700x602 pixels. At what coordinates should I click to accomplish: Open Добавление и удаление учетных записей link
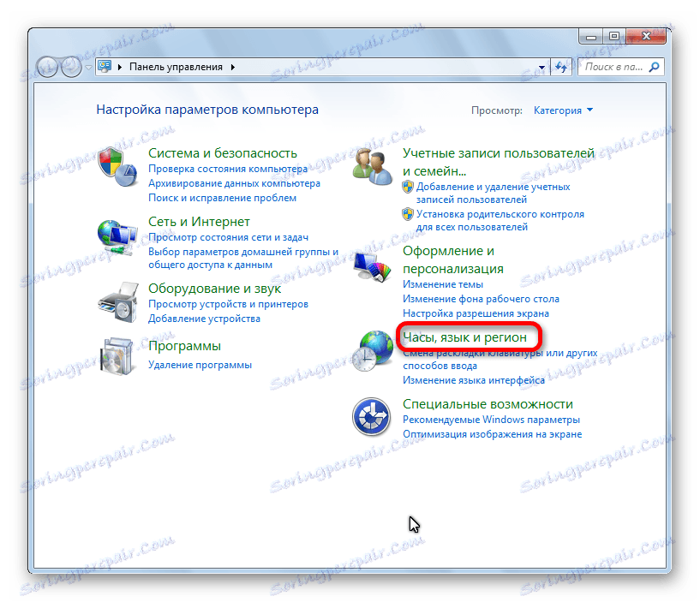coord(493,194)
